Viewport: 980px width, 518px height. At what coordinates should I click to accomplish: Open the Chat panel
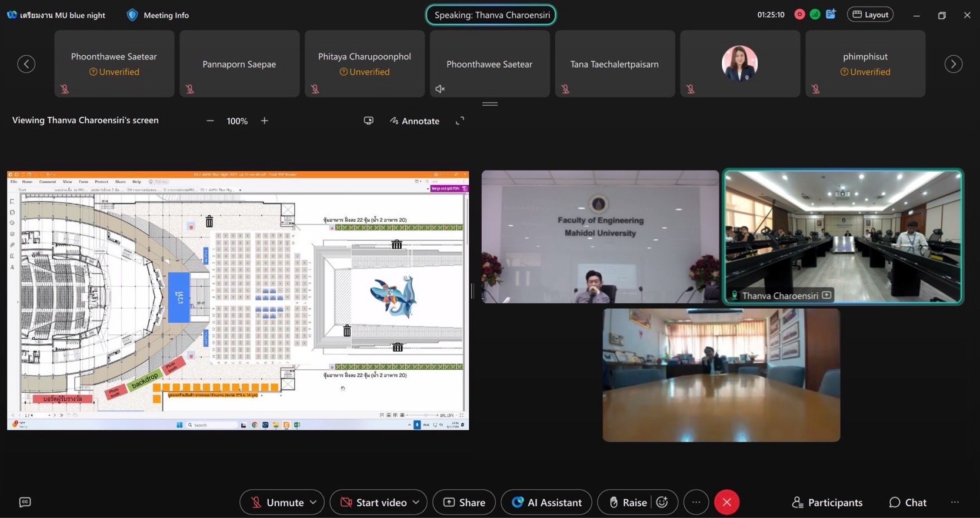pyautogui.click(x=908, y=502)
